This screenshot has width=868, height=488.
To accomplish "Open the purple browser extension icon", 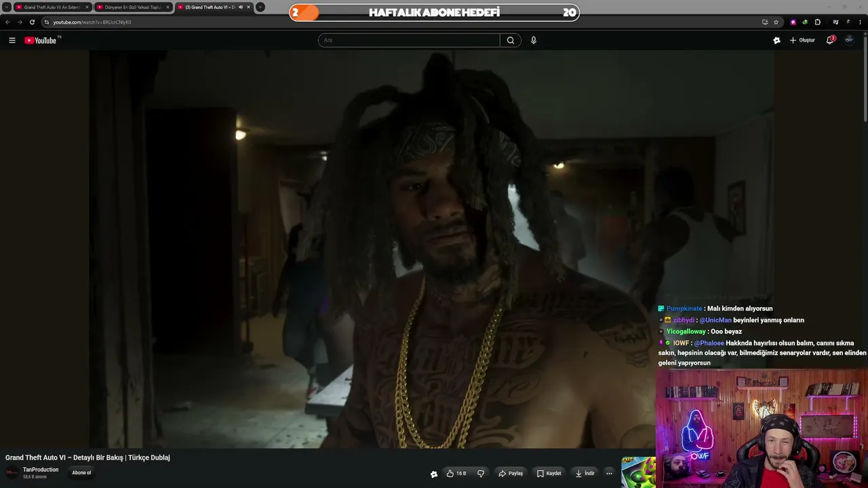I will click(x=793, y=22).
